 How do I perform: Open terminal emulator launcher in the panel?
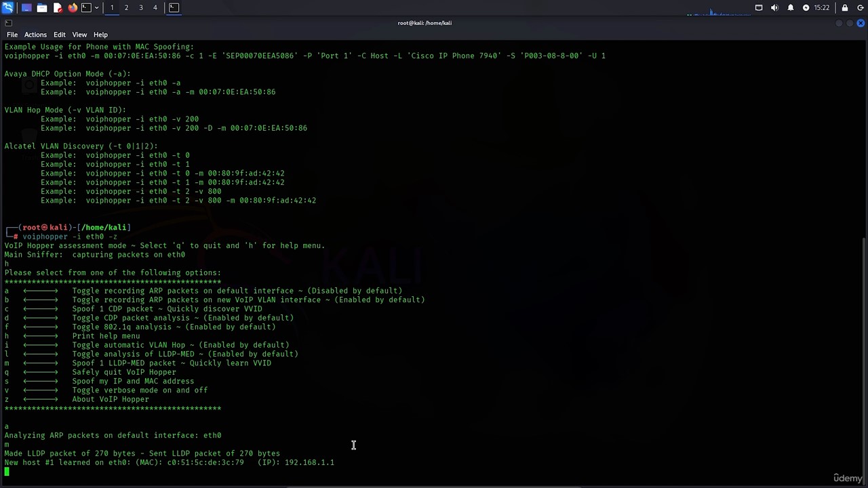(86, 7)
